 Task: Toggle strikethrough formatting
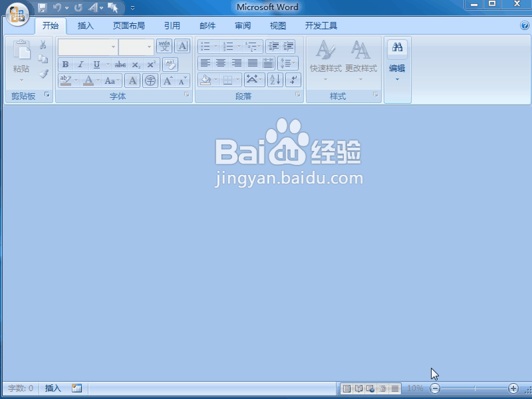tap(120, 64)
